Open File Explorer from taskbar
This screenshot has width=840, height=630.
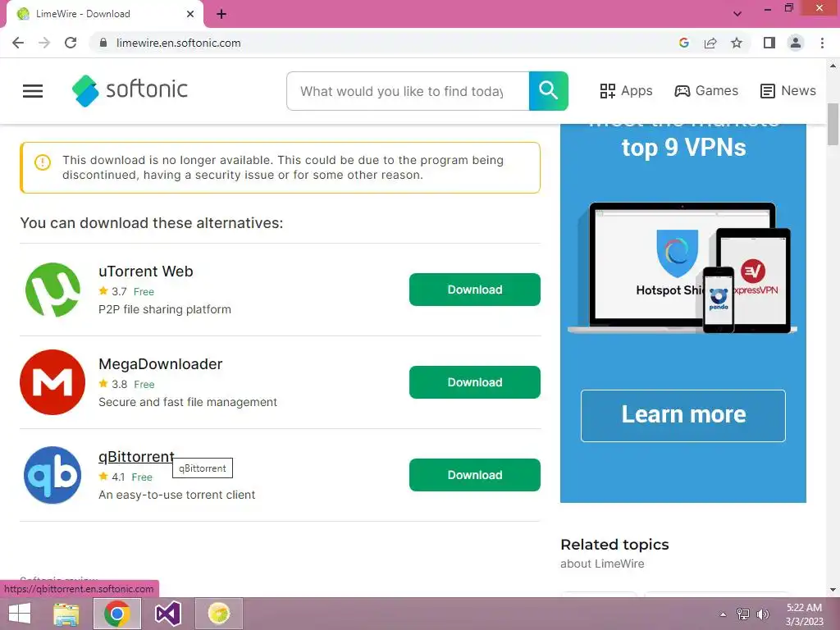pos(66,614)
